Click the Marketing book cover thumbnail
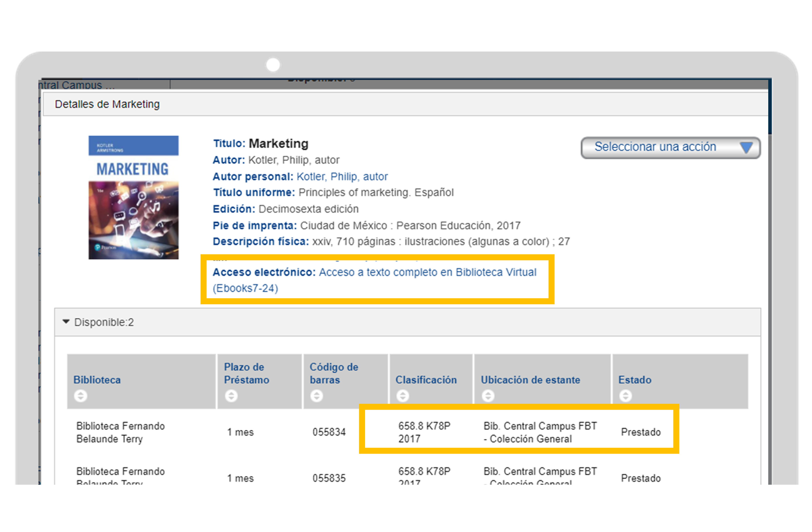Viewport: 812px width, 532px height. [x=133, y=197]
